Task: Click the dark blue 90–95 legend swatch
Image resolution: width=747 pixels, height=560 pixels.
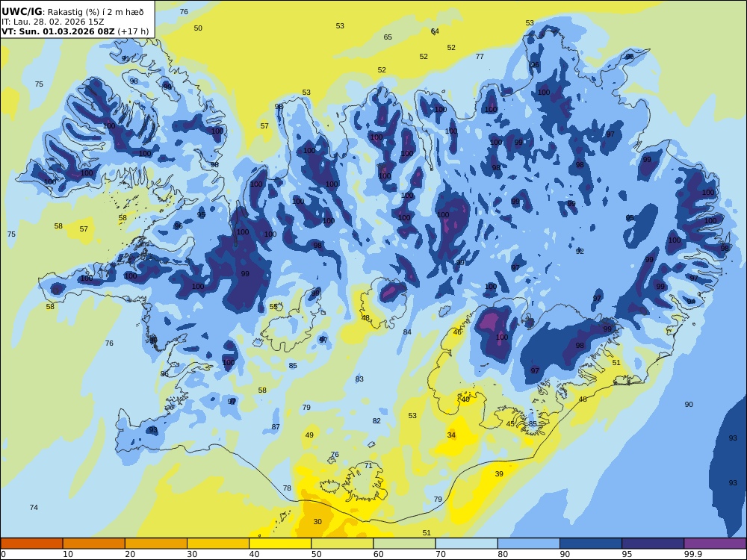Action: coord(591,544)
